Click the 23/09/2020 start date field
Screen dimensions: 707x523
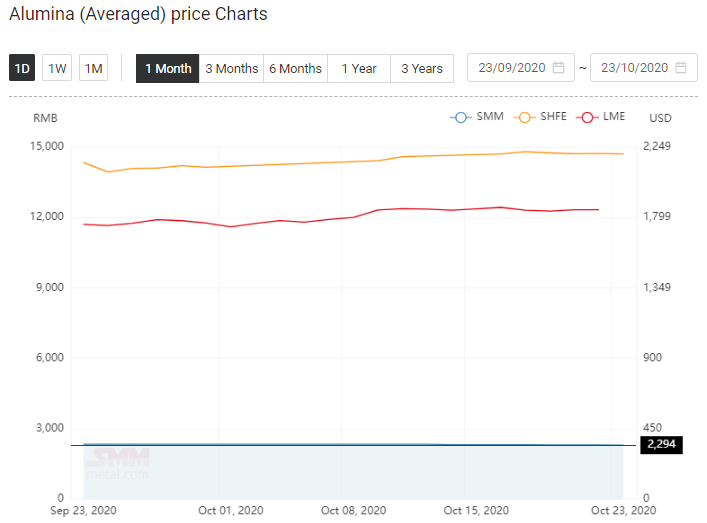coord(521,68)
